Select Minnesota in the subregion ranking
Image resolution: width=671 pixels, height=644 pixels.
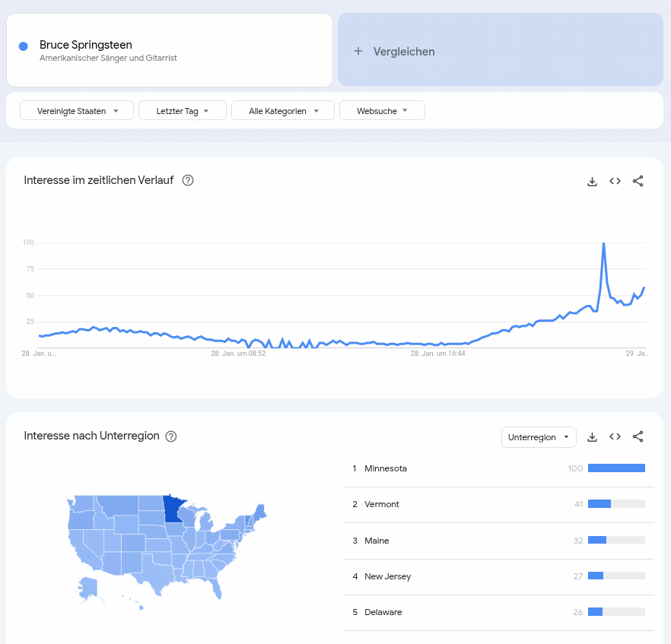click(x=386, y=468)
